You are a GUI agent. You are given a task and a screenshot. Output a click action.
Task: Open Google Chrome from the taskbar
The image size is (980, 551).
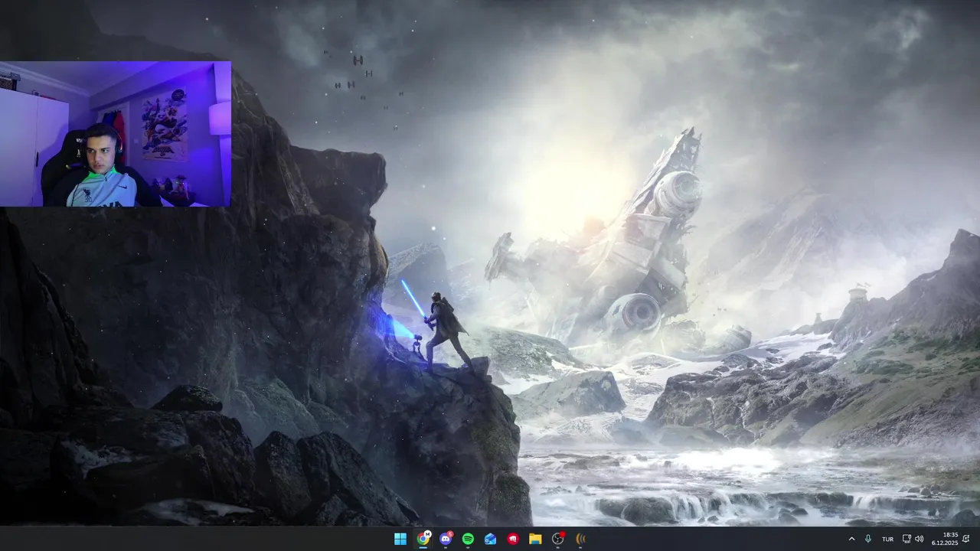pos(423,539)
